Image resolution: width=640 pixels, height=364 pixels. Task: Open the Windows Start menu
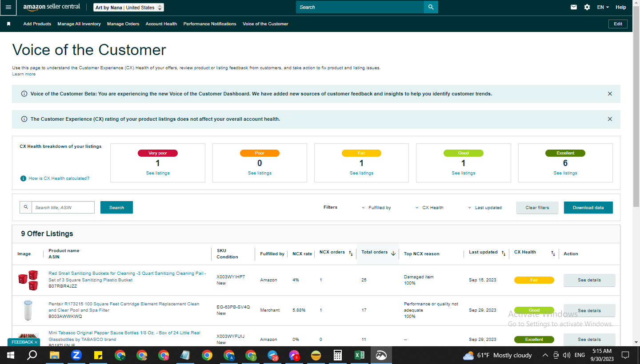(x=11, y=355)
